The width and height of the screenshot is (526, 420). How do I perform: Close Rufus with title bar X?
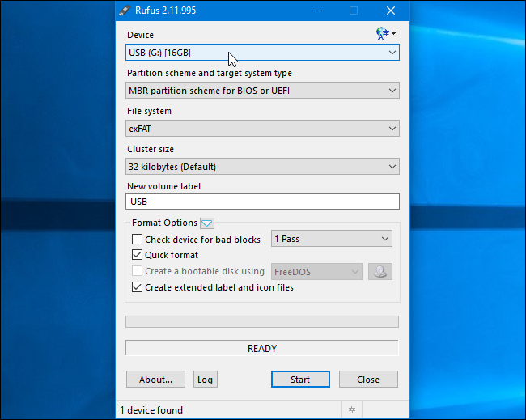(391, 11)
